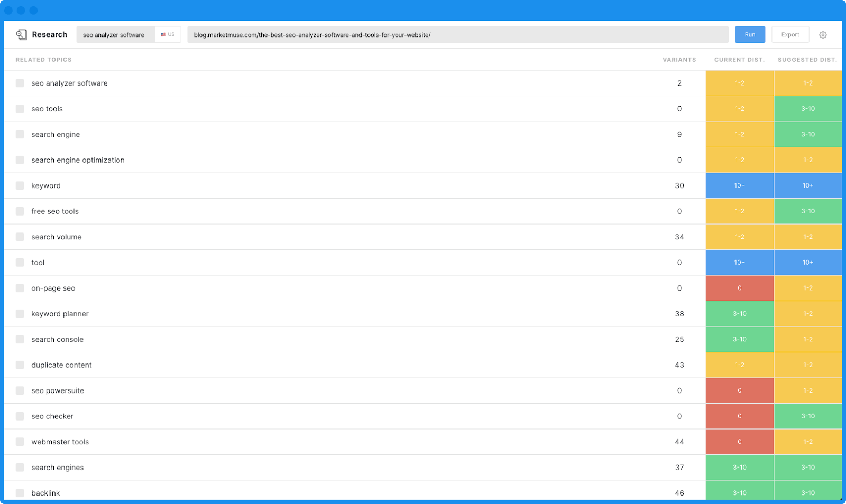Click the Related Topics column header

click(x=43, y=60)
